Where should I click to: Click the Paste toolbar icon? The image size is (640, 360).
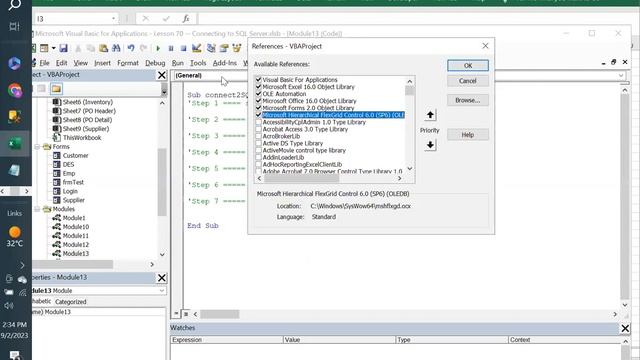(x=104, y=48)
